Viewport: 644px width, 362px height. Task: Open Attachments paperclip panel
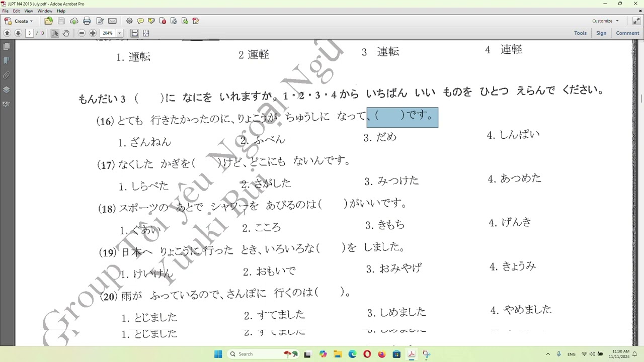point(6,75)
